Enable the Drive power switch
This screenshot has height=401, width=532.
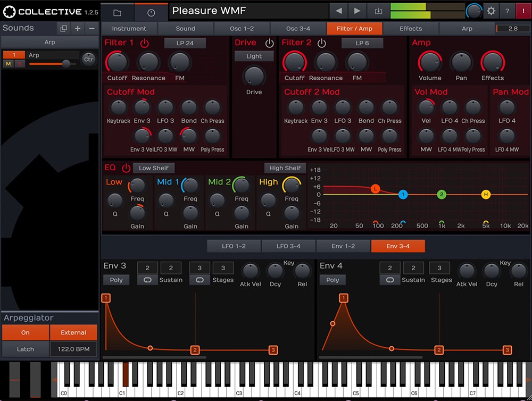269,43
